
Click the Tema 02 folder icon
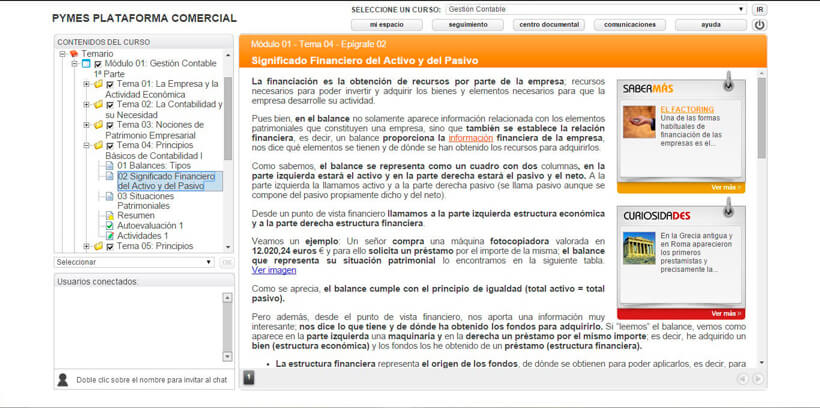tap(98, 104)
